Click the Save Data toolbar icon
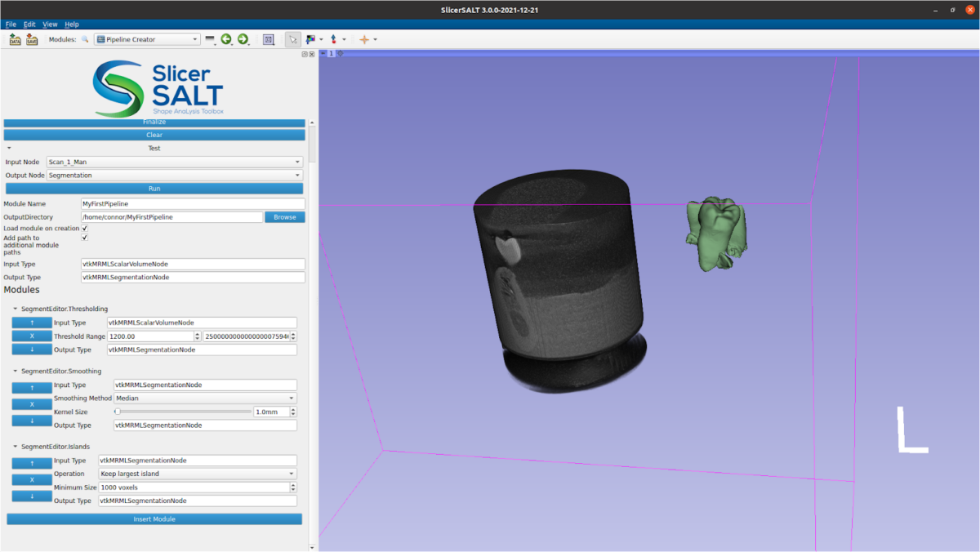980x552 pixels. point(32,39)
